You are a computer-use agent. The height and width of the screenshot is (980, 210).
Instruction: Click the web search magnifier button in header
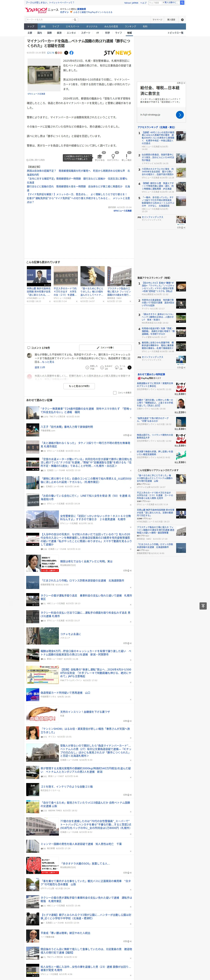tap(182, 3)
